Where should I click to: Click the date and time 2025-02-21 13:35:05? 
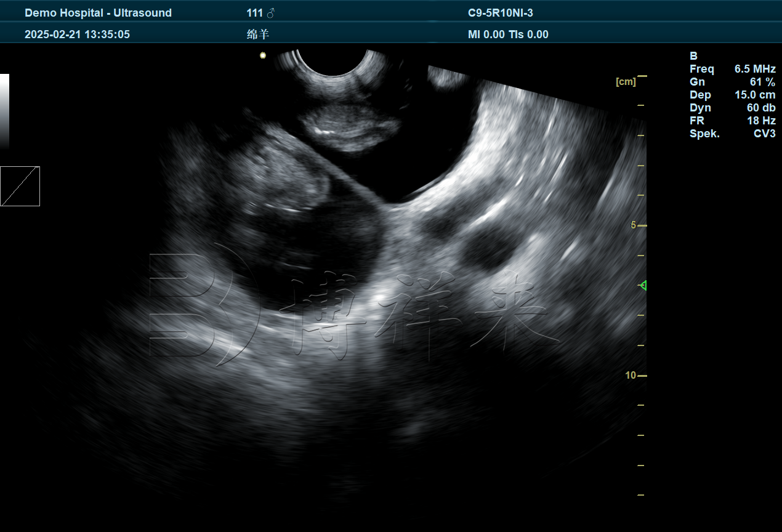pos(77,34)
